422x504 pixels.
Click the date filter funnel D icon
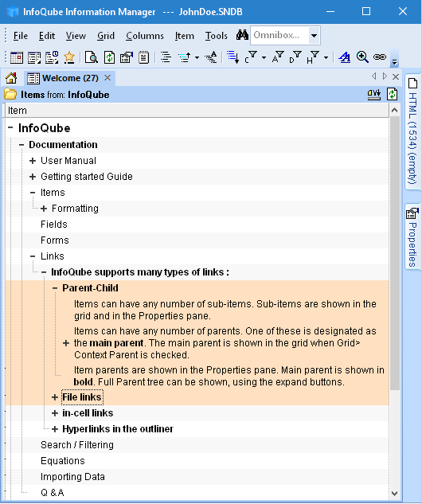[x=295, y=57]
